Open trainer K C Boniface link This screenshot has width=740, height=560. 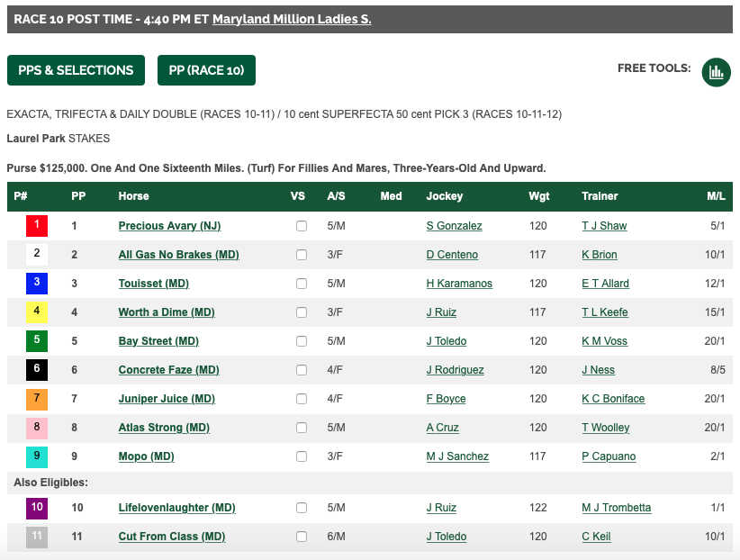click(x=613, y=399)
